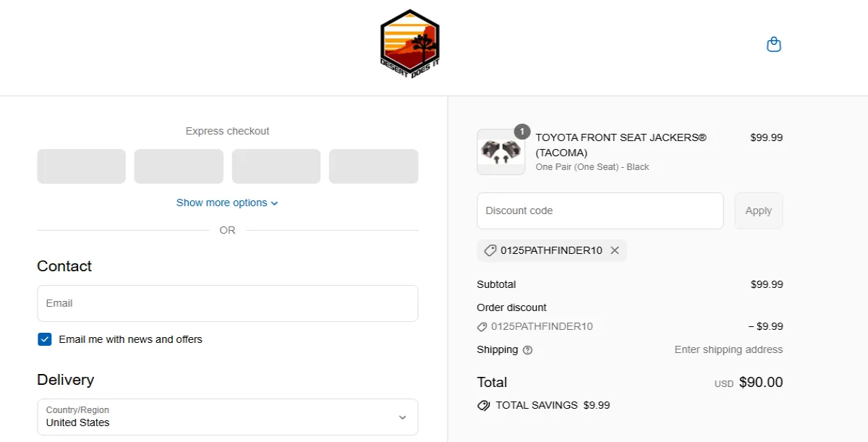Focus the Email input field
The image size is (868, 442).
pos(227,303)
